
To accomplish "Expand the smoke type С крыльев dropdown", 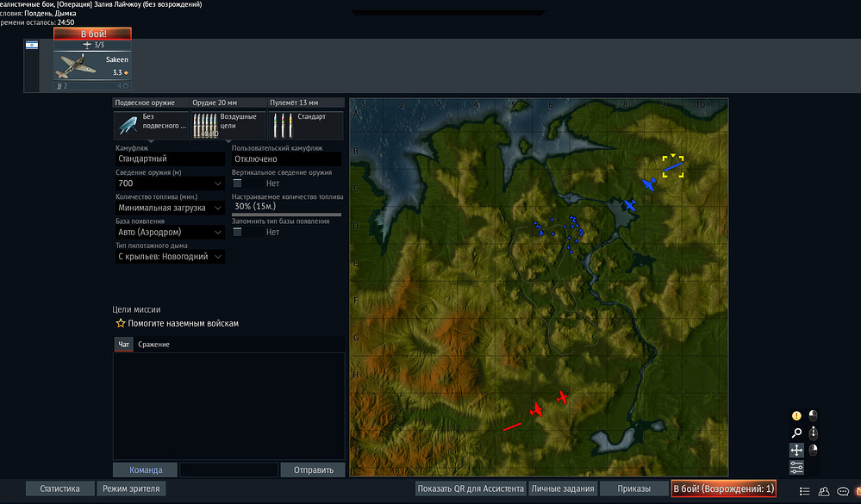I will pos(170,257).
